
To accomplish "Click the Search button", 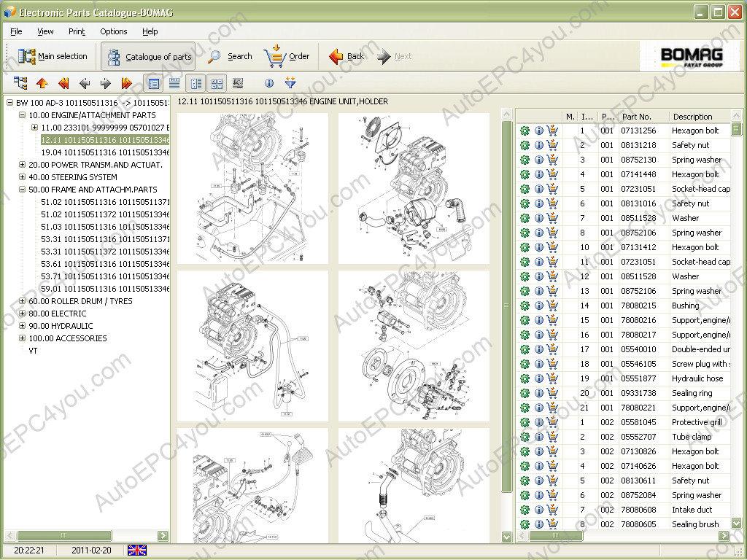I will click(231, 56).
